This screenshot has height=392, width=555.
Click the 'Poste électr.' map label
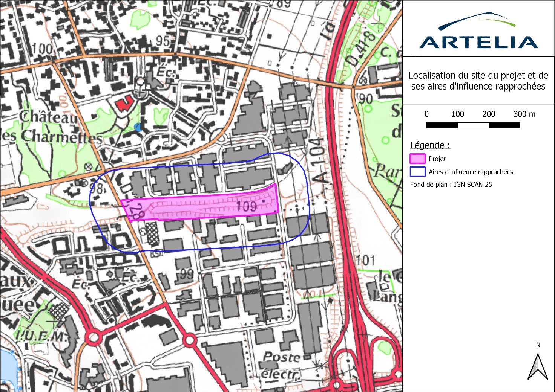[x=282, y=365]
